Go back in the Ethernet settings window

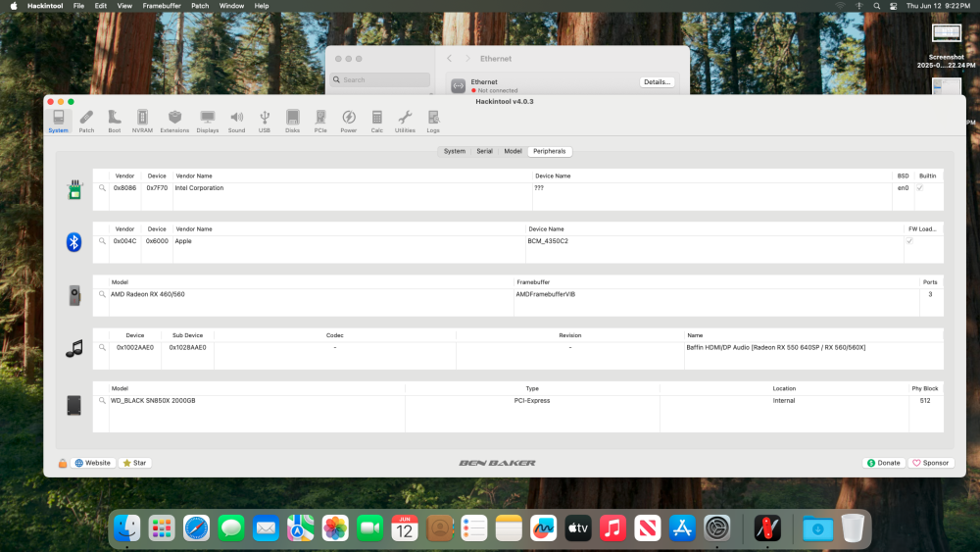(x=449, y=59)
